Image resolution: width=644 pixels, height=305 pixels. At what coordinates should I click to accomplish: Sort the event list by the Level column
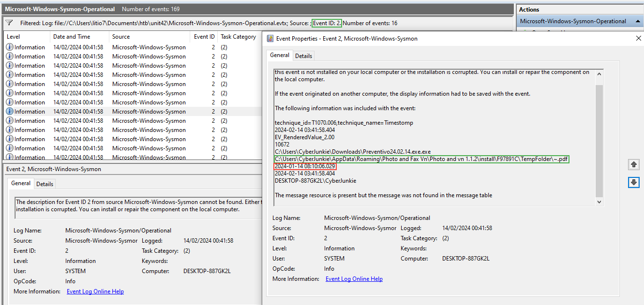[27, 37]
